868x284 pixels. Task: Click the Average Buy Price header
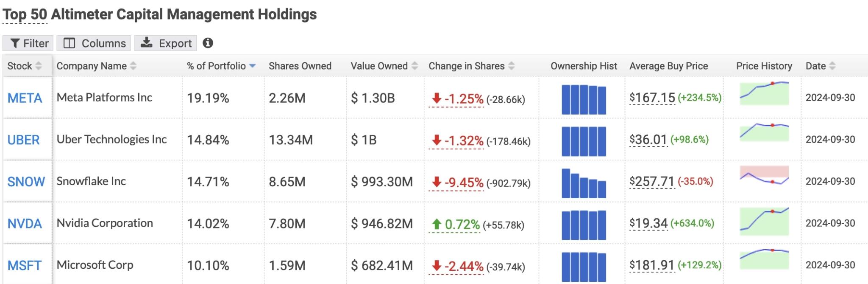coord(669,66)
